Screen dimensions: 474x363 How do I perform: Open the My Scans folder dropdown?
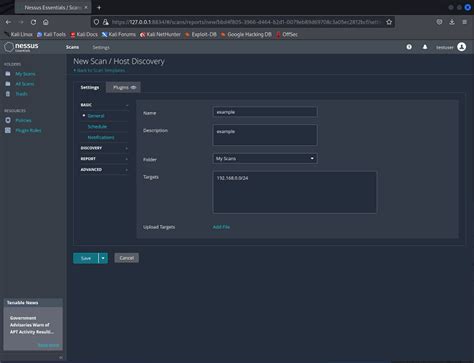(x=265, y=158)
